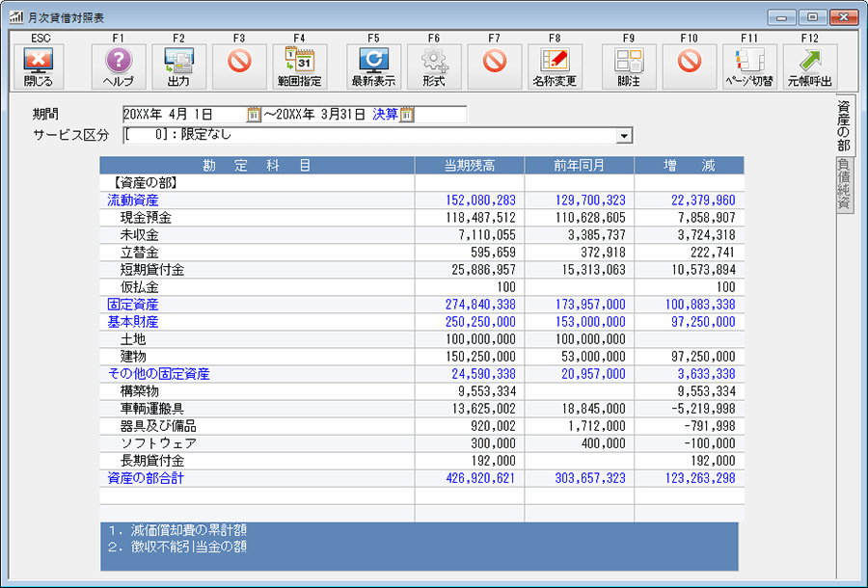Click footnote 1. 減価償却費の累計額
Screen dimensions: 868x588
[177, 530]
